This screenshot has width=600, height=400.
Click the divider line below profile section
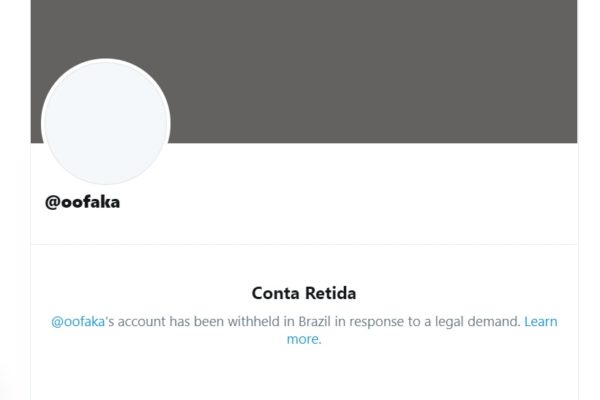[x=304, y=244]
